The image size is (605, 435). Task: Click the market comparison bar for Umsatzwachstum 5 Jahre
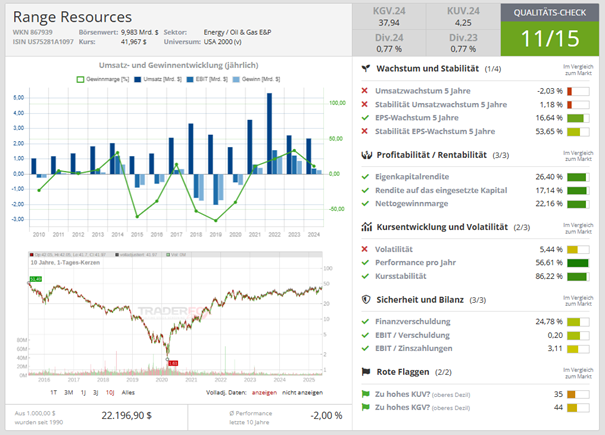578,91
